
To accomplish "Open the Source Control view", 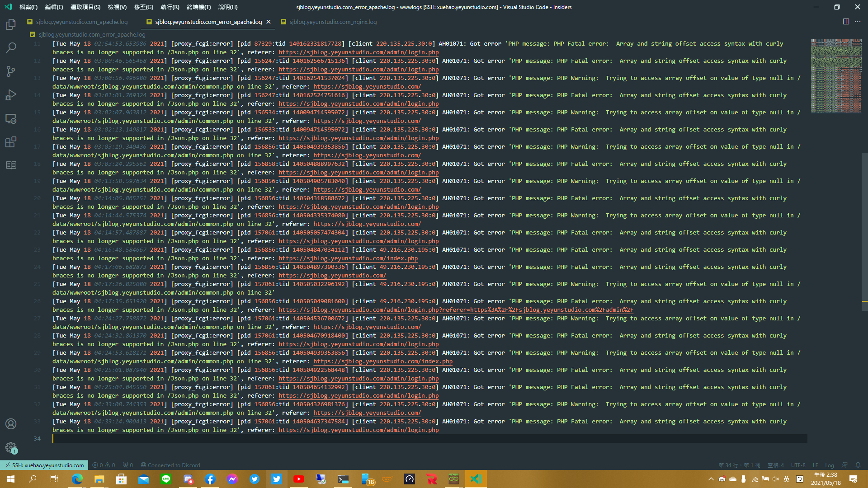I will [11, 71].
